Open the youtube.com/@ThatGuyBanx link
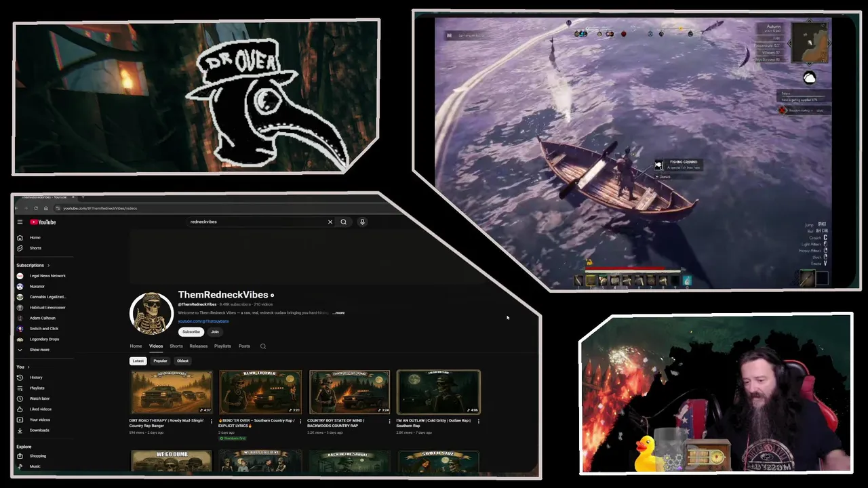The height and width of the screenshot is (488, 868). point(203,321)
